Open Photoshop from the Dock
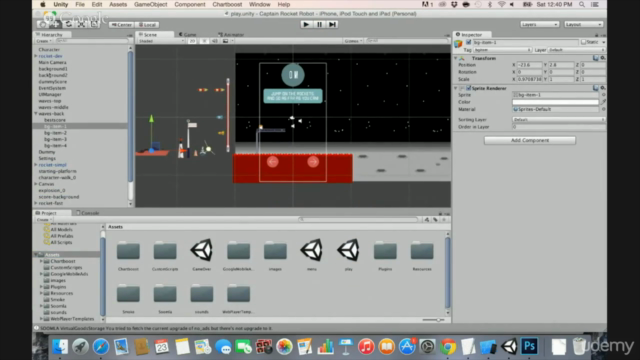 pos(529,347)
